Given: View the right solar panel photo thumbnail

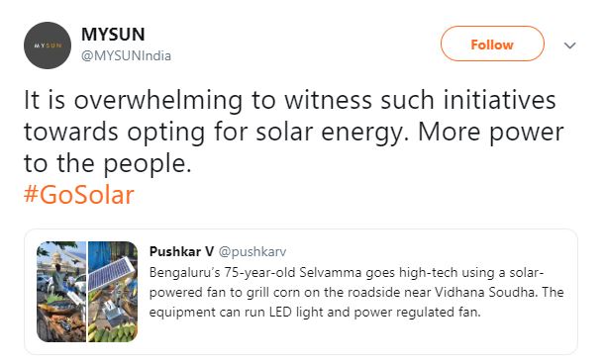Looking at the screenshot, I should (x=113, y=292).
